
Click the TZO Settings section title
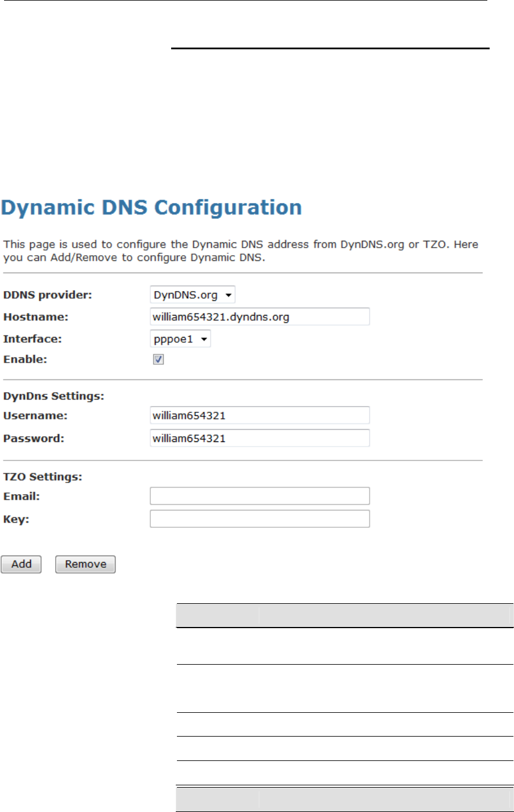[42, 477]
